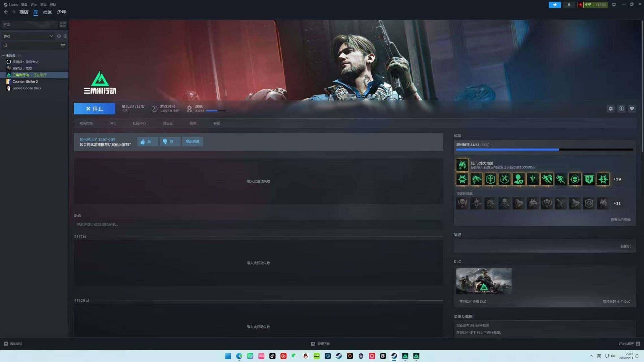Show game info panel icon
This screenshot has height=362, width=644.
point(621,109)
